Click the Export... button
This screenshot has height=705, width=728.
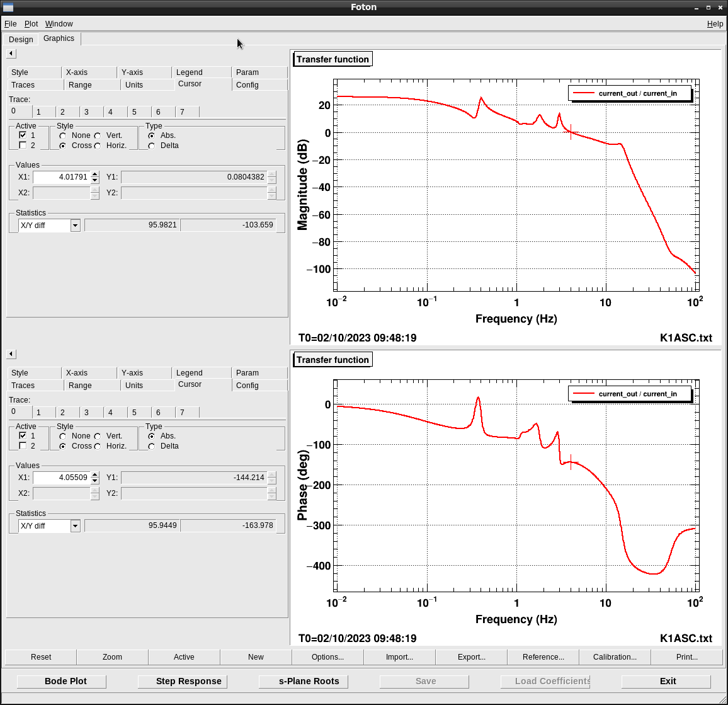pos(471,657)
